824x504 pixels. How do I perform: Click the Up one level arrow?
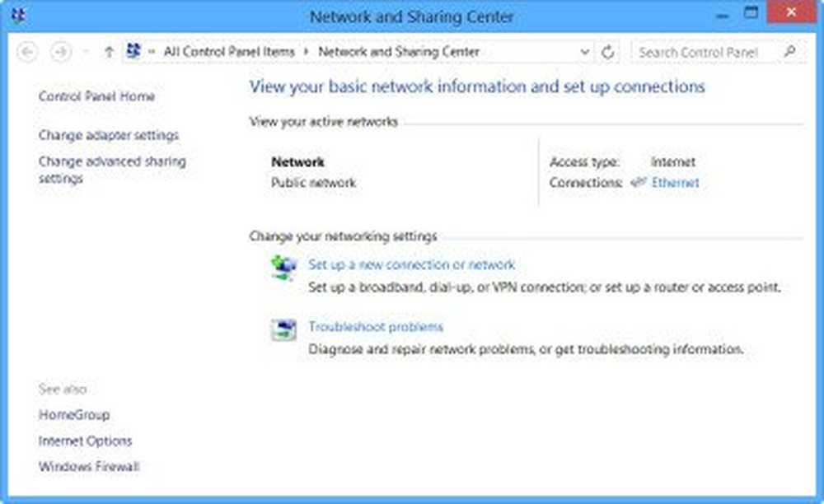pos(109,52)
